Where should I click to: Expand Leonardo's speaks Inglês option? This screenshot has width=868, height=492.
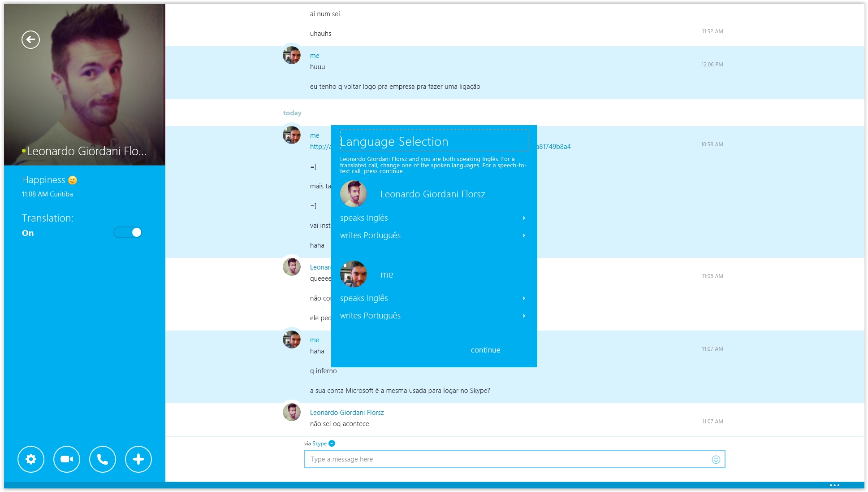[434, 218]
